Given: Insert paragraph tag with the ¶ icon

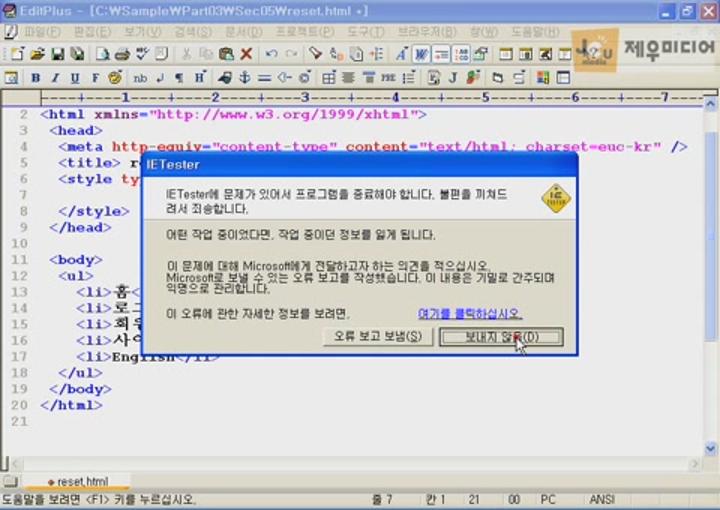Looking at the screenshot, I should 179,78.
